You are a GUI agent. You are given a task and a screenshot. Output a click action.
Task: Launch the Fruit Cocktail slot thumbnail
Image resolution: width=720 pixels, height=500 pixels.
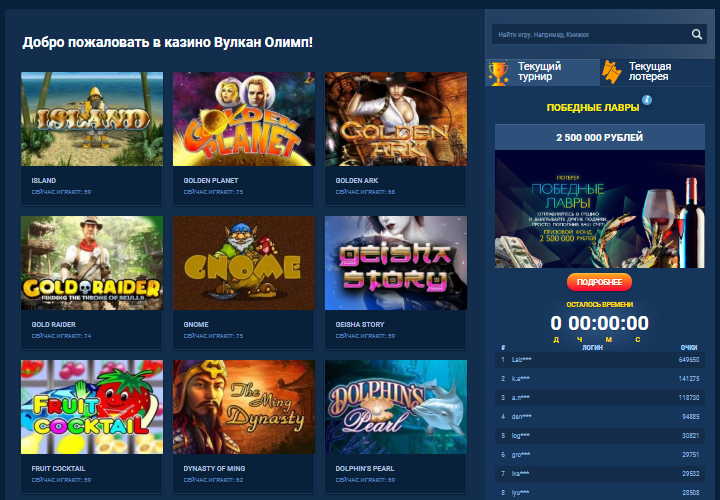coord(92,407)
